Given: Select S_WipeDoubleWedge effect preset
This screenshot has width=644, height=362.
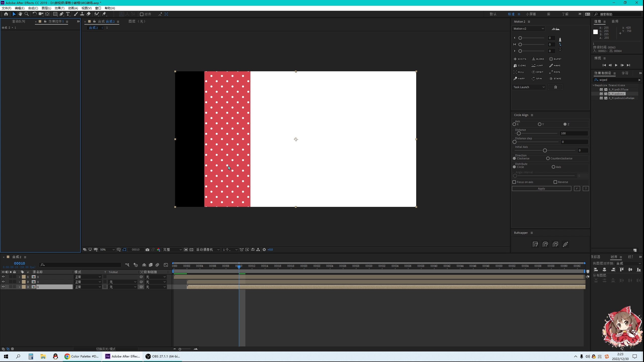Looking at the screenshot, I should (x=621, y=98).
